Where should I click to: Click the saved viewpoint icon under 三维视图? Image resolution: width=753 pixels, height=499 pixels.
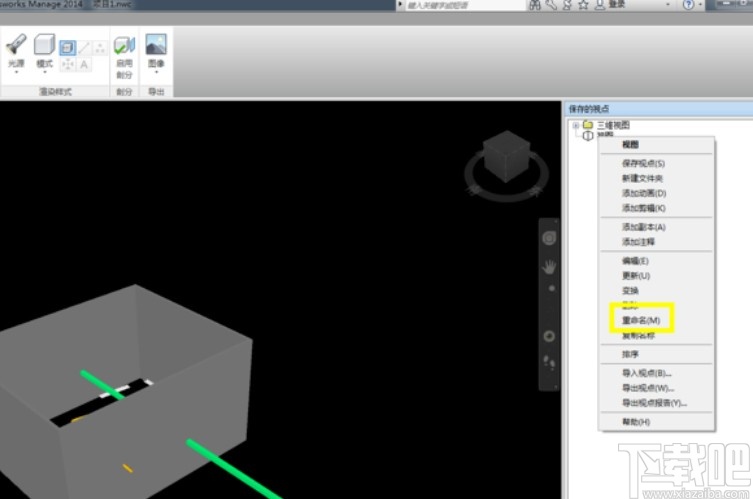click(x=588, y=136)
